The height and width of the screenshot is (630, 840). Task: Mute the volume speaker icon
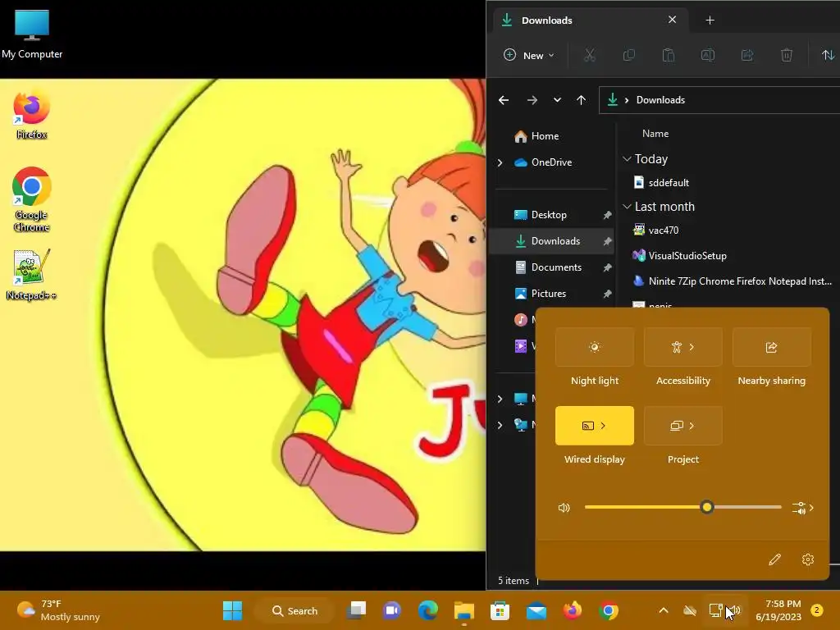(x=564, y=508)
